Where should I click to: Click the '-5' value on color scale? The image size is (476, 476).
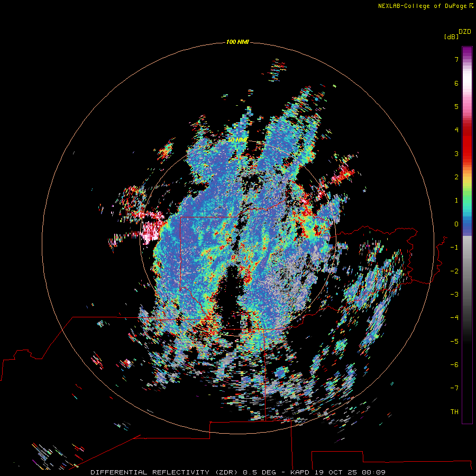coord(454,341)
